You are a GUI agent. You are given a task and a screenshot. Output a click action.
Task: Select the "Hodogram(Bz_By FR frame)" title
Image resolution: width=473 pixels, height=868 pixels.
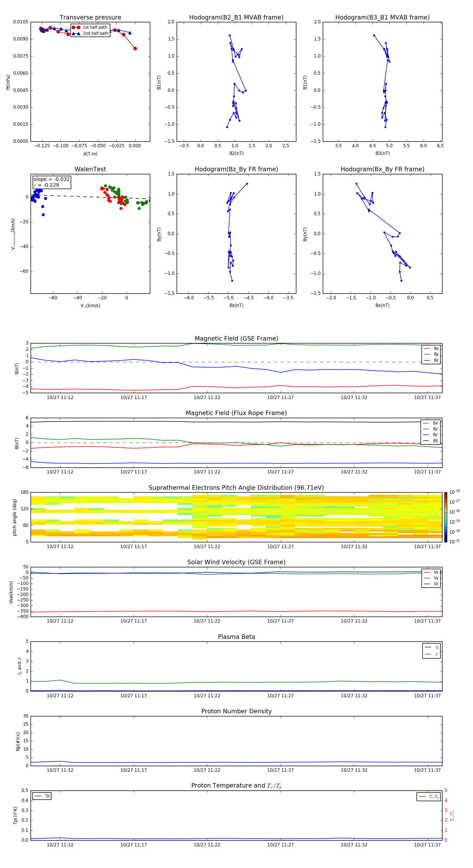click(x=236, y=169)
